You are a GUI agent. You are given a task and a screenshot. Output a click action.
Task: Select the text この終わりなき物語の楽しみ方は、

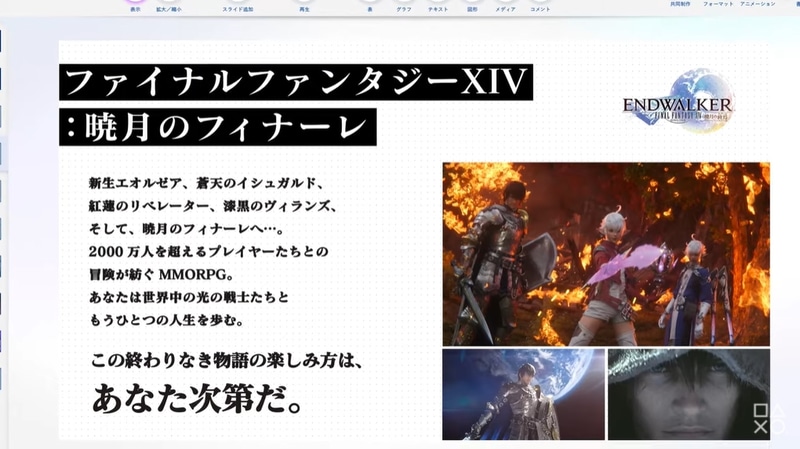pyautogui.click(x=228, y=361)
